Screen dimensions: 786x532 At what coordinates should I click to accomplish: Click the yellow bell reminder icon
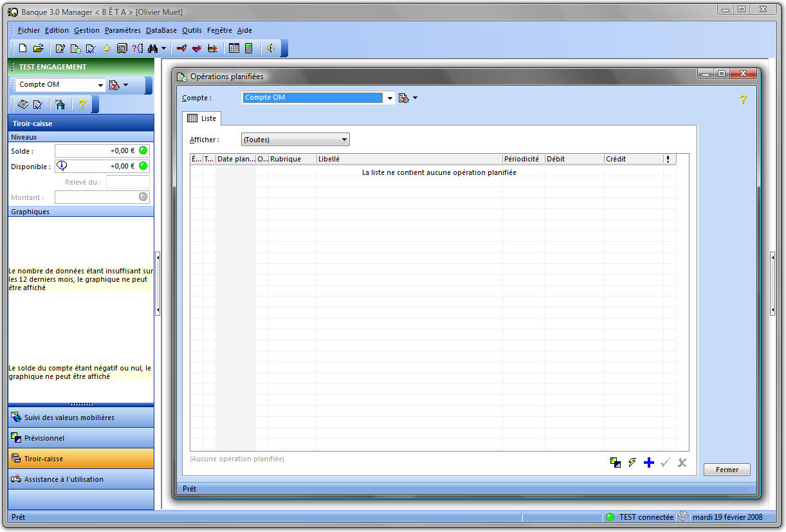click(107, 48)
